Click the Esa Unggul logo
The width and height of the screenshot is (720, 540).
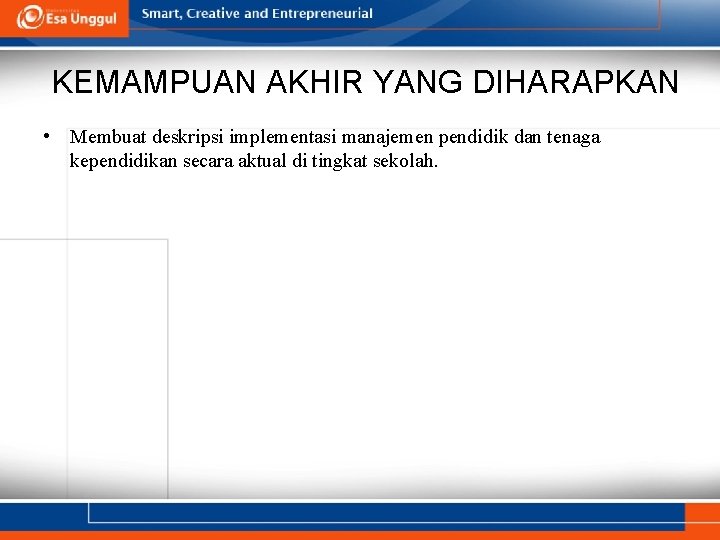click(67, 18)
